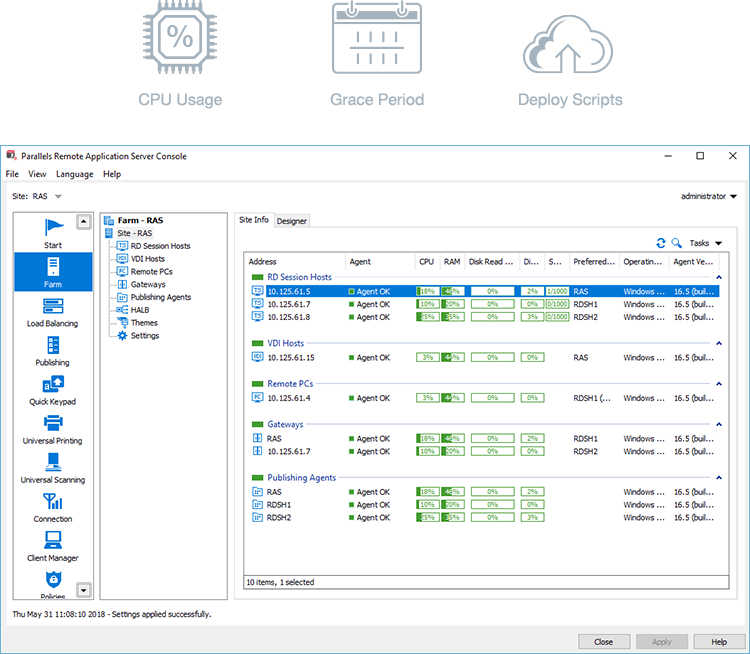Image resolution: width=750 pixels, height=654 pixels.
Task: Click the Help button at bottom
Action: pyautogui.click(x=719, y=642)
